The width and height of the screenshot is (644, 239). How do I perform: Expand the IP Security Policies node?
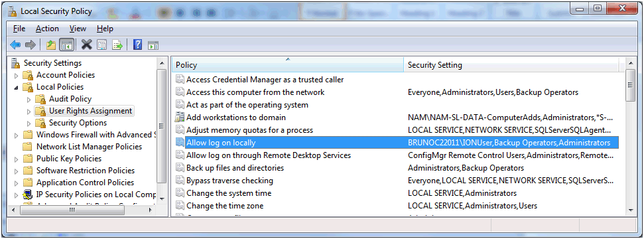coord(17,195)
